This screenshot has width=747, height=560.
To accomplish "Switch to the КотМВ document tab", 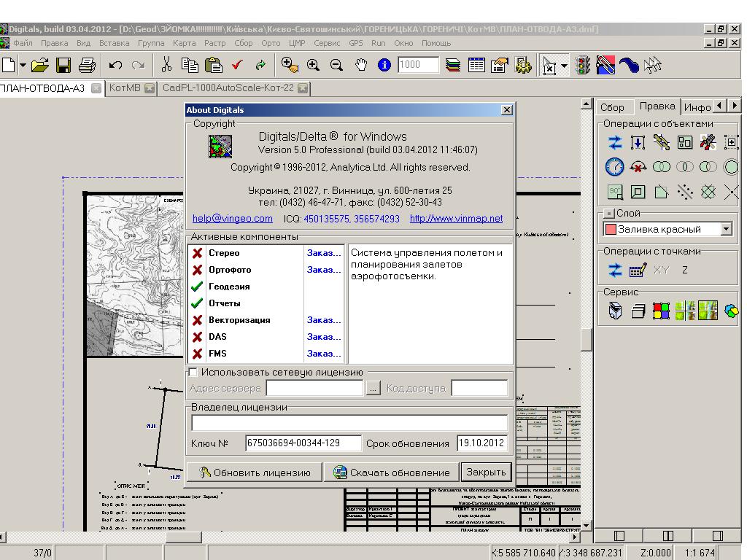I will pos(125,88).
